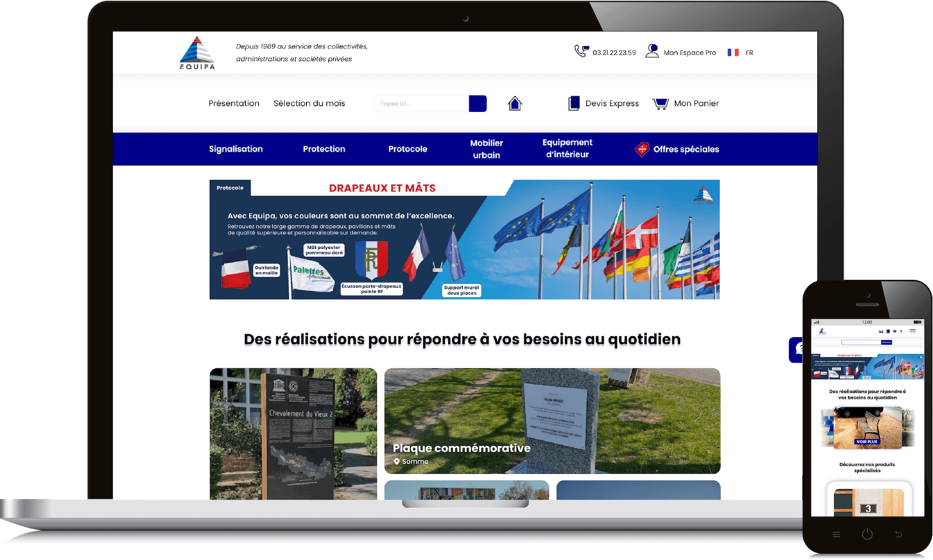Click the VOIR PLUS button in the mobile preview
Viewport: 933px width, 560px height.
866,442
